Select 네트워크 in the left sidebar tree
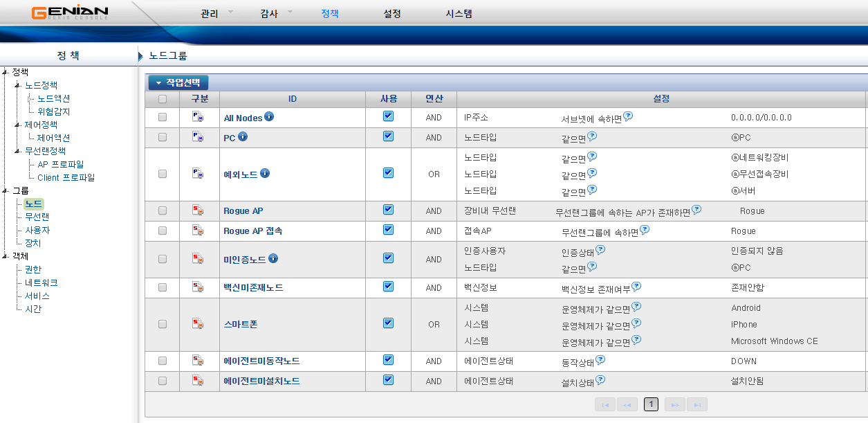Screen dimensions: 868x423 pyautogui.click(x=40, y=282)
